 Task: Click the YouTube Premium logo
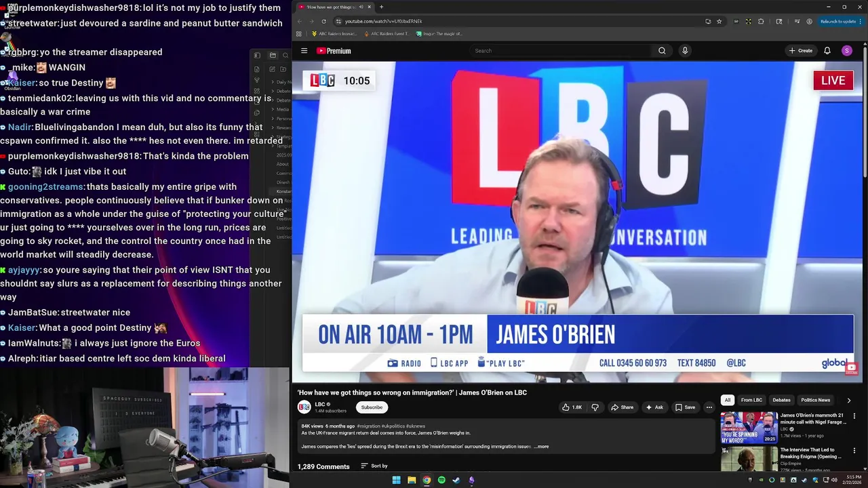(334, 51)
